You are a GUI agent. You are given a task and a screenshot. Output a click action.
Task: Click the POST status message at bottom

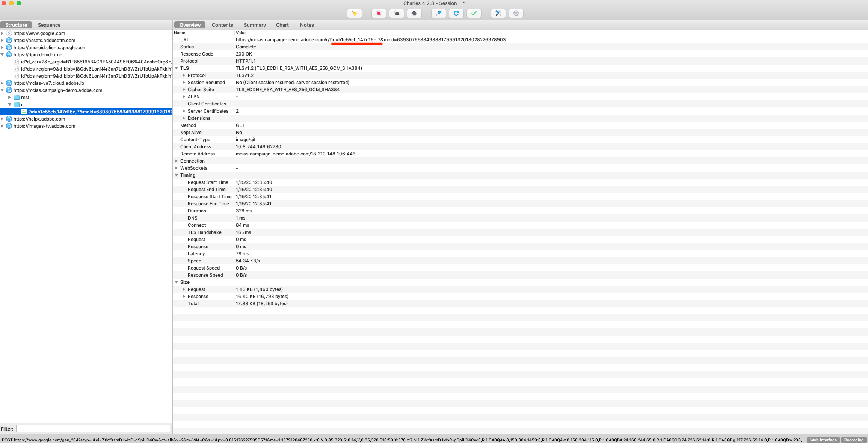(x=403, y=440)
